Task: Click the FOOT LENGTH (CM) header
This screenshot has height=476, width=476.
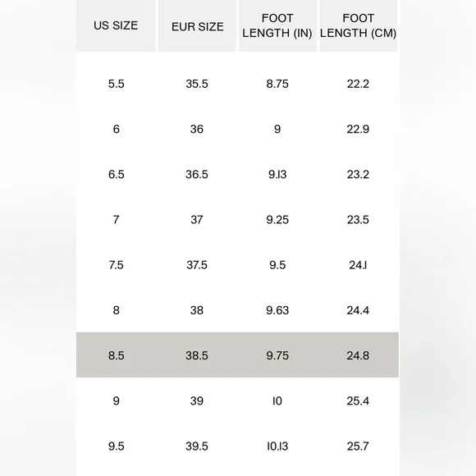Action: [x=358, y=25]
